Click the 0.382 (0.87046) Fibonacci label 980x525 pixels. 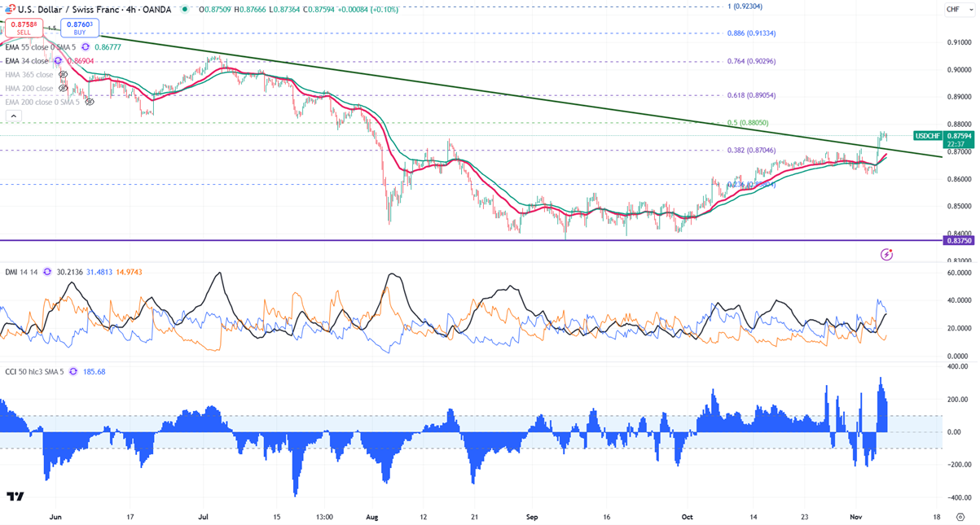[750, 151]
